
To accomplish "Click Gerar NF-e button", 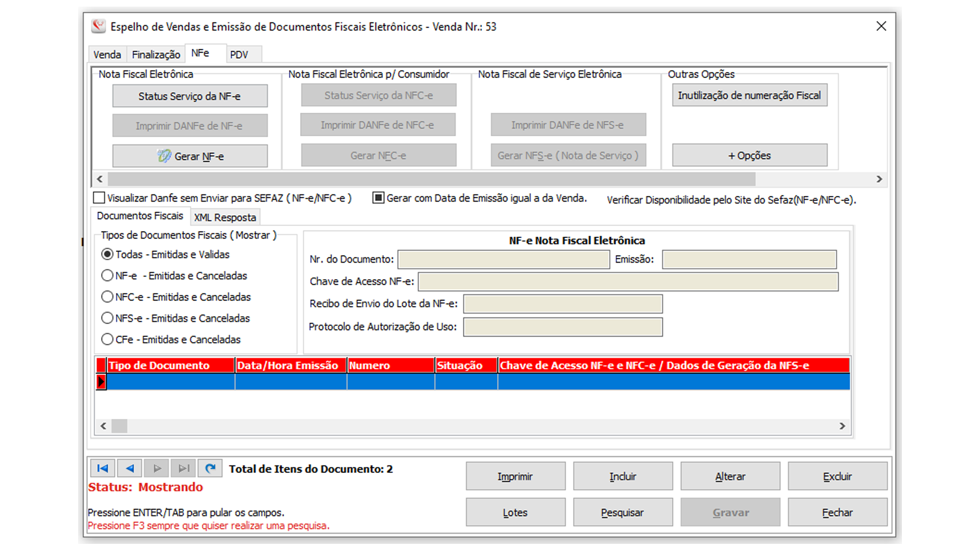I will point(190,156).
